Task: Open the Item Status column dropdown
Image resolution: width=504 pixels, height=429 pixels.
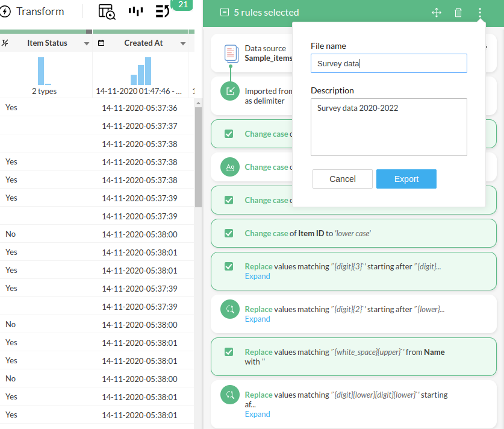Action: click(87, 43)
